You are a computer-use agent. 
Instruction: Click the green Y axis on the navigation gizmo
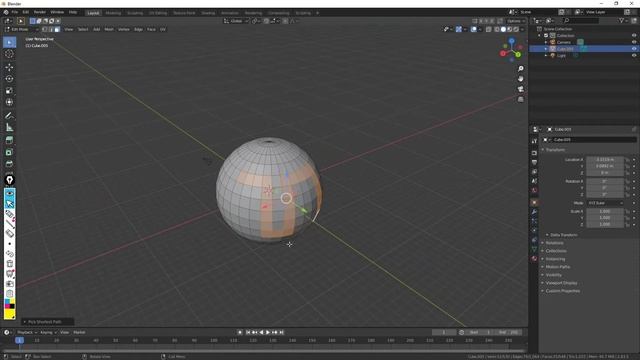point(518,54)
